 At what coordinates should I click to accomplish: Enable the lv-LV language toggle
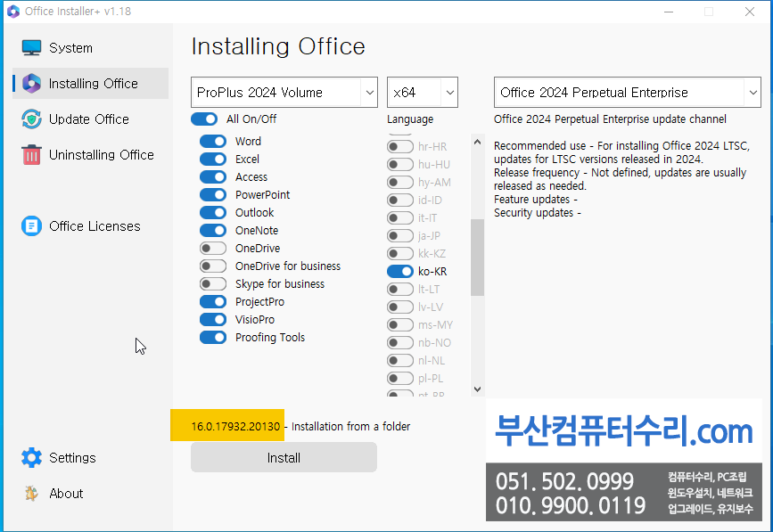[400, 307]
